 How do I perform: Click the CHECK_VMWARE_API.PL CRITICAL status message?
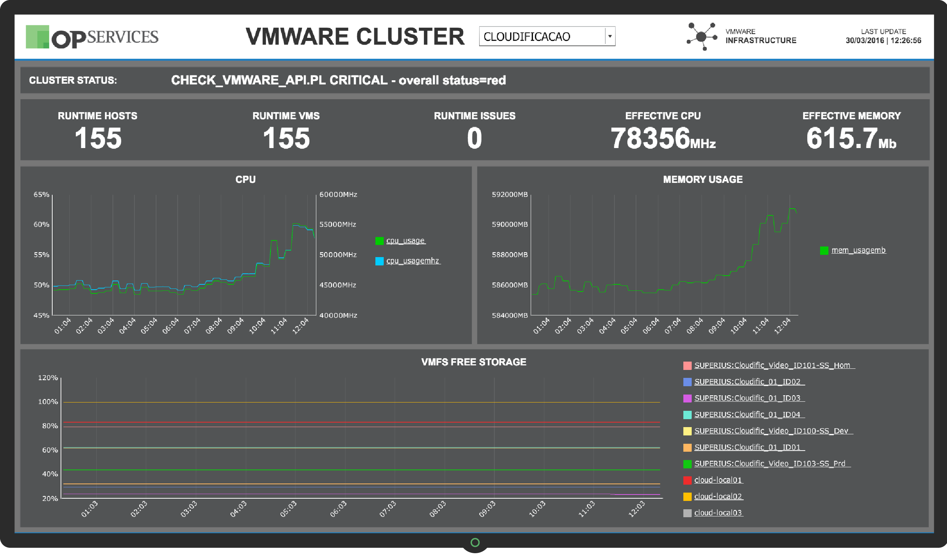(338, 80)
